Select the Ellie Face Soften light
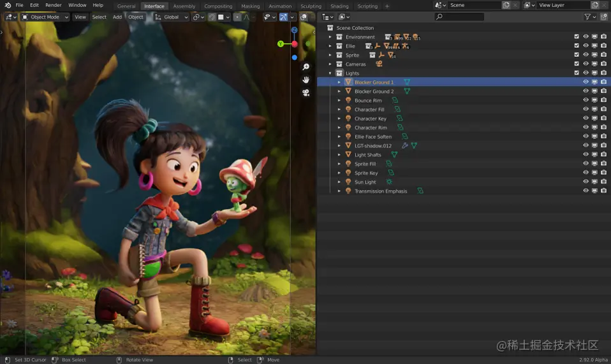 373,136
